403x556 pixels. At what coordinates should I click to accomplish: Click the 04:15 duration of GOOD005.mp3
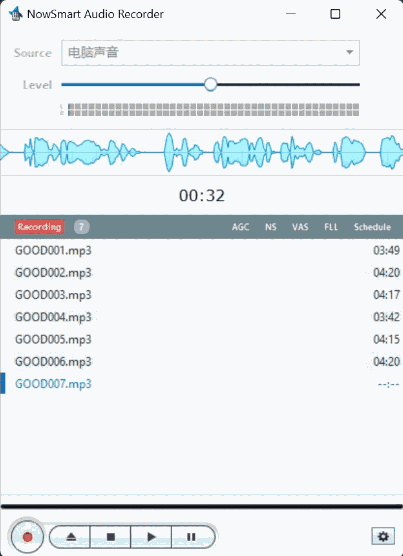point(386,339)
